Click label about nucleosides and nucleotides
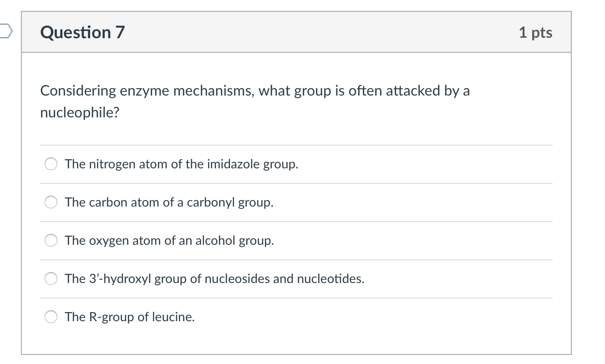Image resolution: width=605 pixels, height=364 pixels. (x=214, y=278)
